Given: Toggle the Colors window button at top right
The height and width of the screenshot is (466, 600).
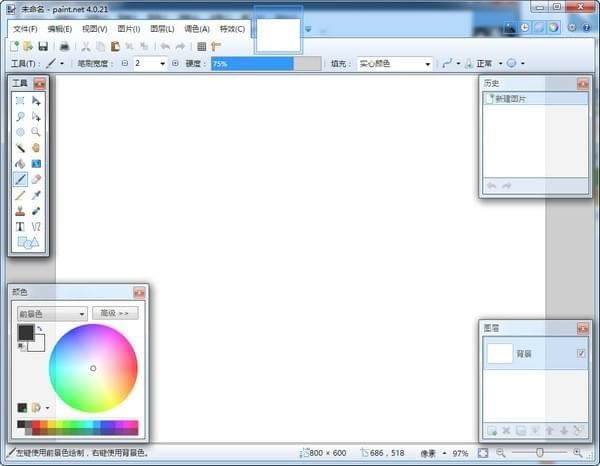Looking at the screenshot, I should click(553, 27).
